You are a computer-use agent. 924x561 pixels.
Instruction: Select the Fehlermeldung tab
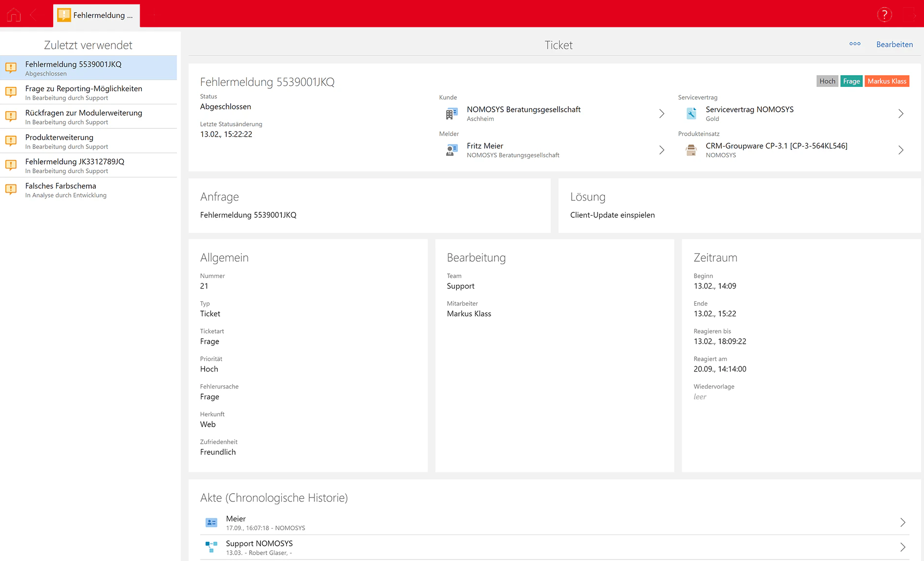coord(96,15)
